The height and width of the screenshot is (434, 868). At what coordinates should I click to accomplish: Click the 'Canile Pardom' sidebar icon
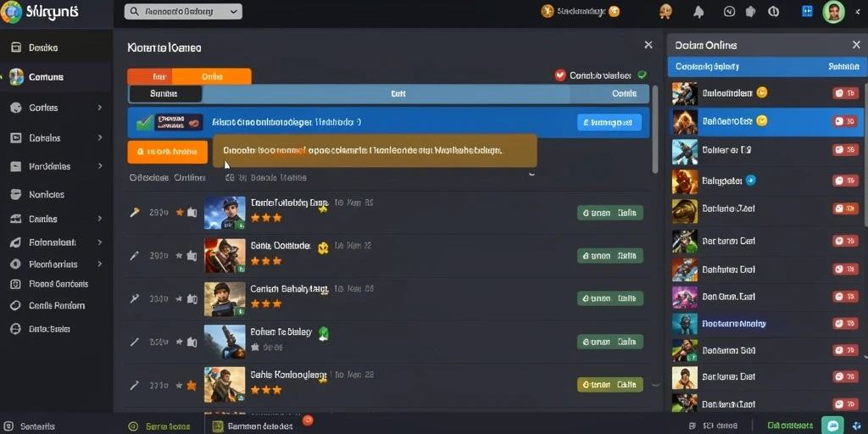(x=16, y=305)
